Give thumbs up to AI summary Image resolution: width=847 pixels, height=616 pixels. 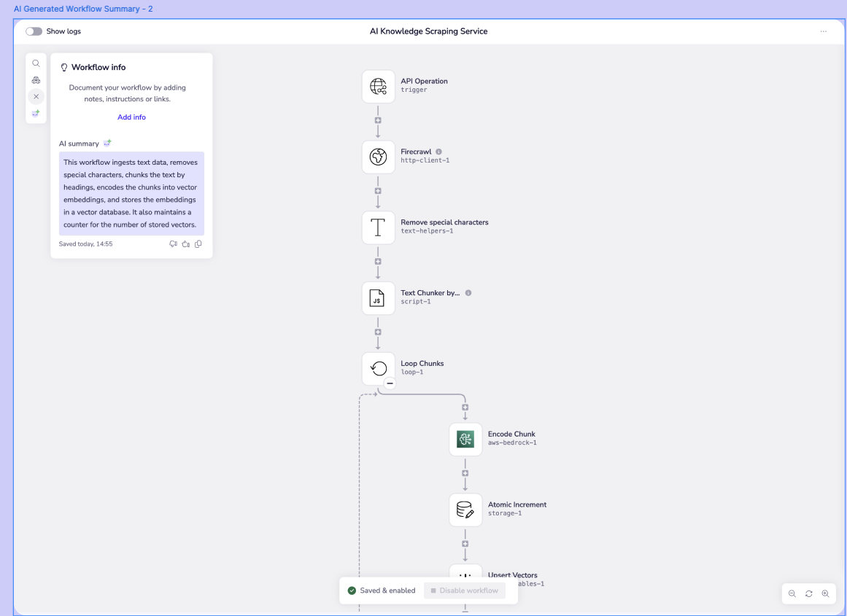(x=185, y=244)
